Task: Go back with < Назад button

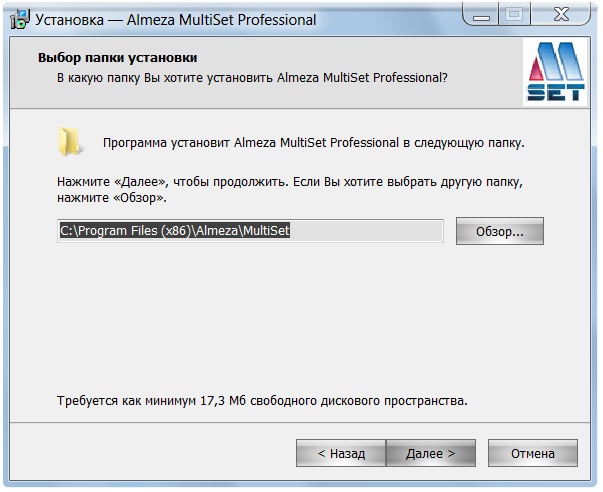Action: 341,453
